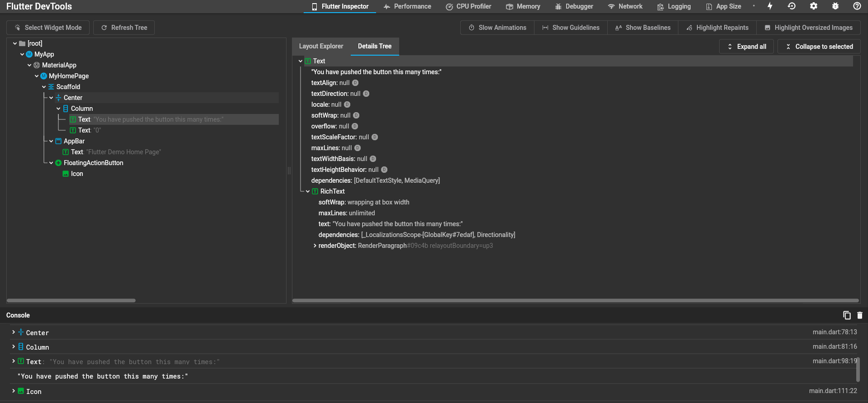The image size is (868, 403).
Task: Click Center widget icon in tree
Action: 58,98
